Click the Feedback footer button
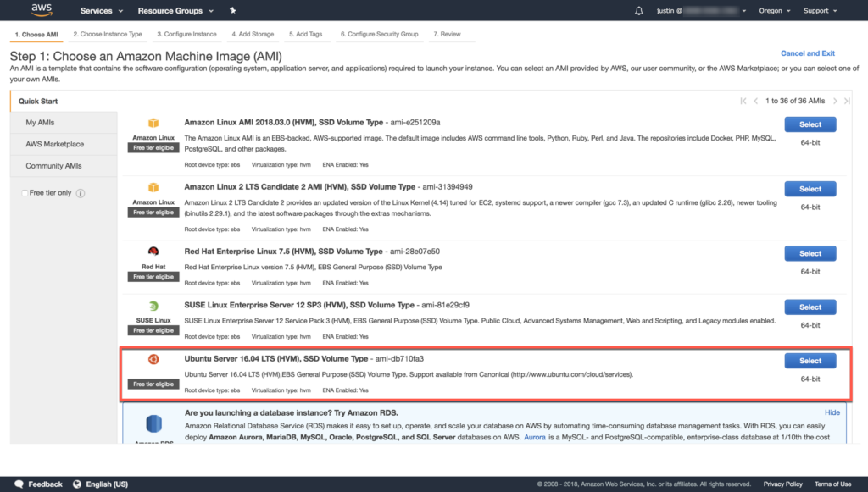Screen dimensions: 868x492 [x=38, y=484]
